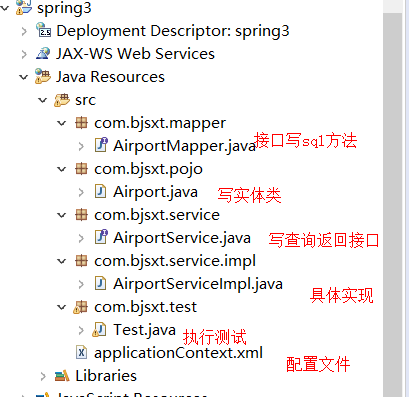Click the Test.java file icon
Viewport: 409px width, 397px height.
tap(99, 329)
